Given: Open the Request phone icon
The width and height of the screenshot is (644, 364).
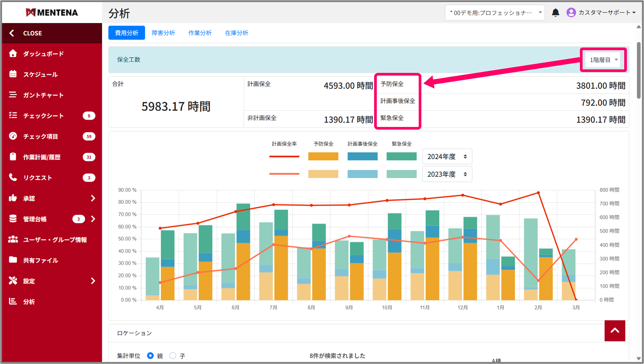Looking at the screenshot, I should (13, 177).
